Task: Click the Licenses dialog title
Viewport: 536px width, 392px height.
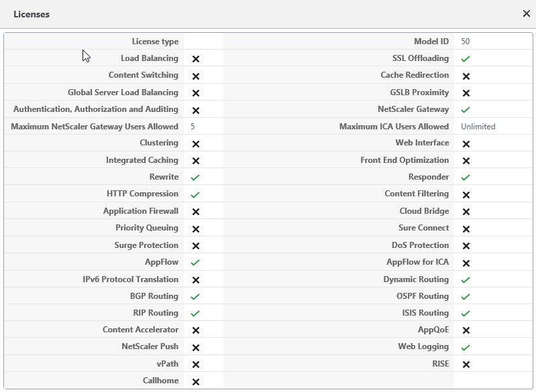Action: (31, 14)
